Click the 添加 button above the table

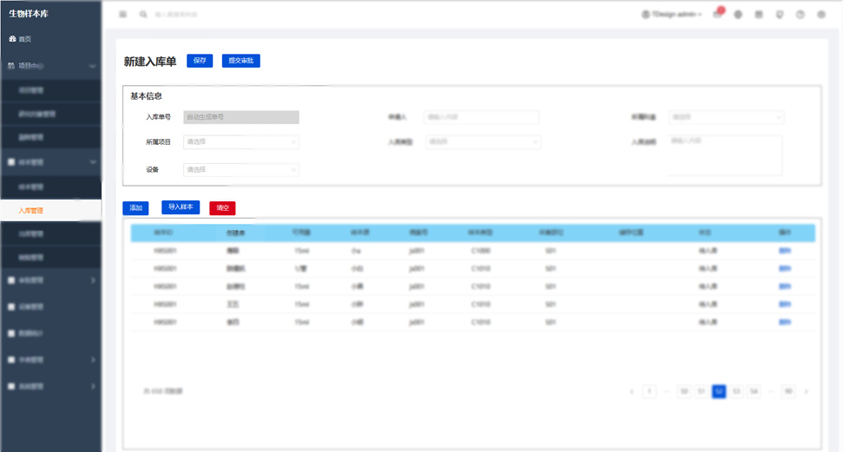(135, 208)
